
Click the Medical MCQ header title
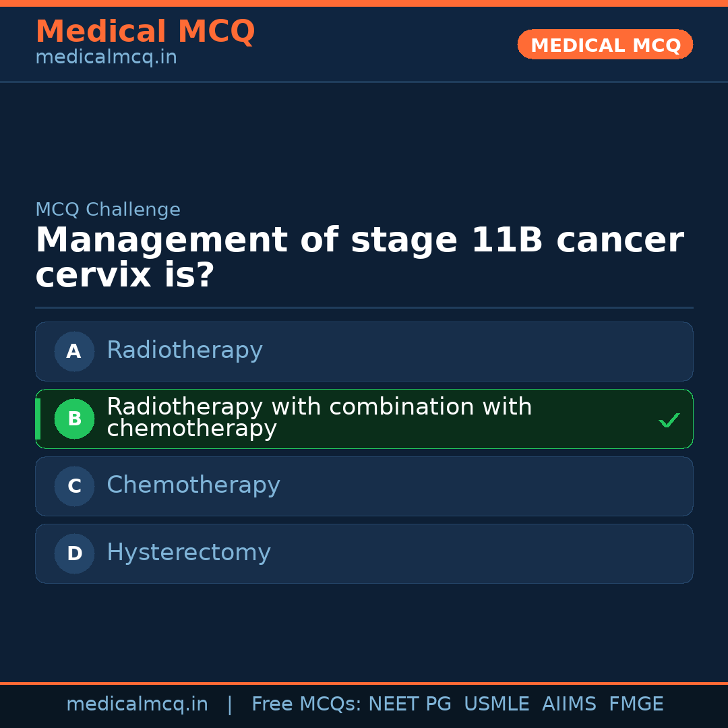[x=145, y=32]
